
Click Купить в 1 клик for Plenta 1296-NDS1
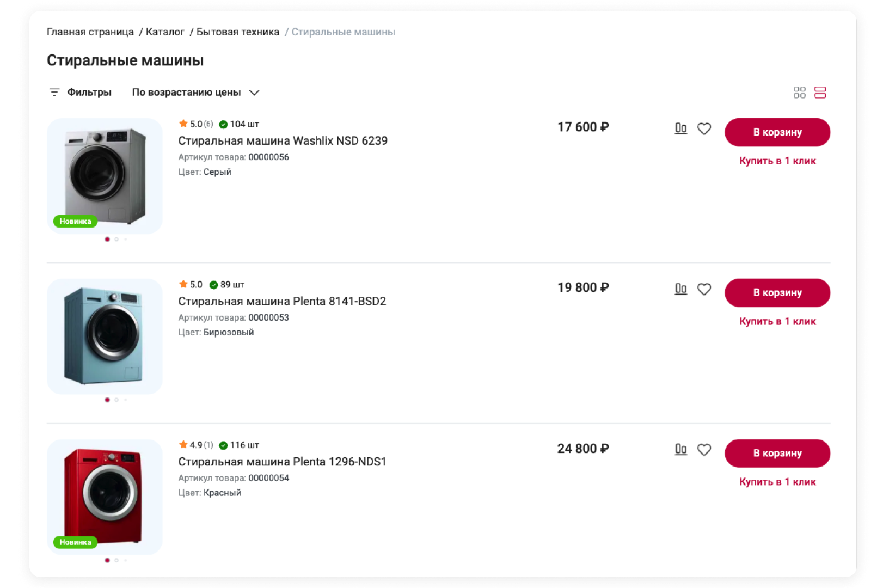[777, 482]
